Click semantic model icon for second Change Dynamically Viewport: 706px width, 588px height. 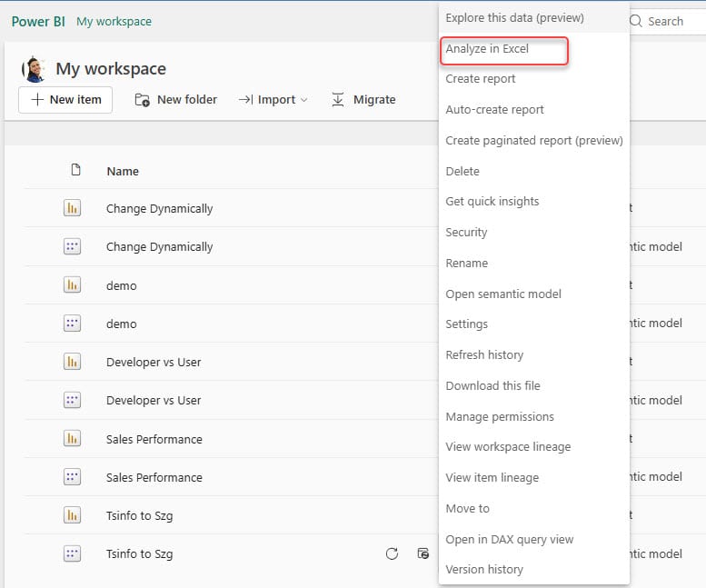72,246
